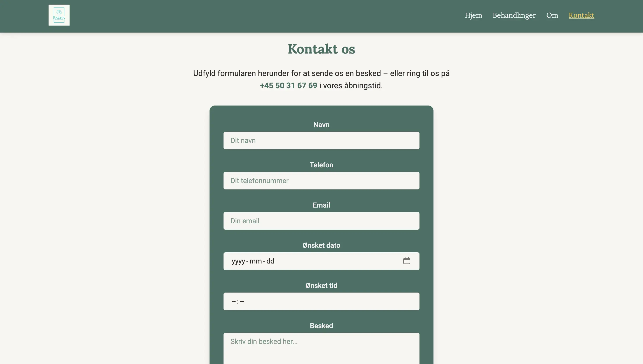Click the Dit telefonnummer field
643x364 pixels.
321,181
